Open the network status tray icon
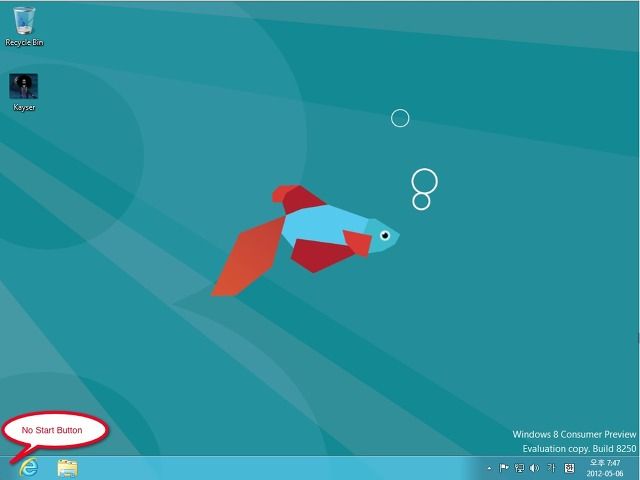The height and width of the screenshot is (480, 640). pos(519,468)
